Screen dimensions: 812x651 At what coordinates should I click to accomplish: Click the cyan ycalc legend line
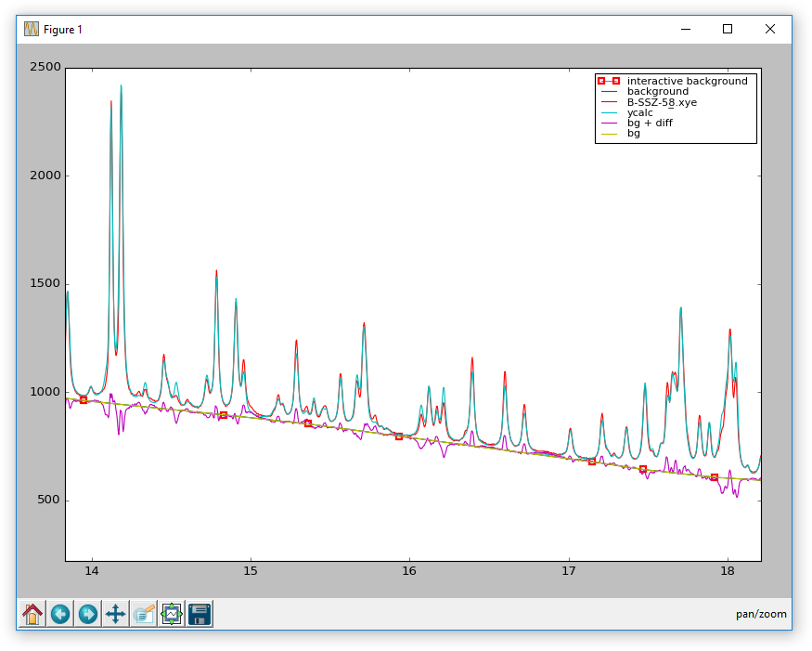pyautogui.click(x=608, y=112)
